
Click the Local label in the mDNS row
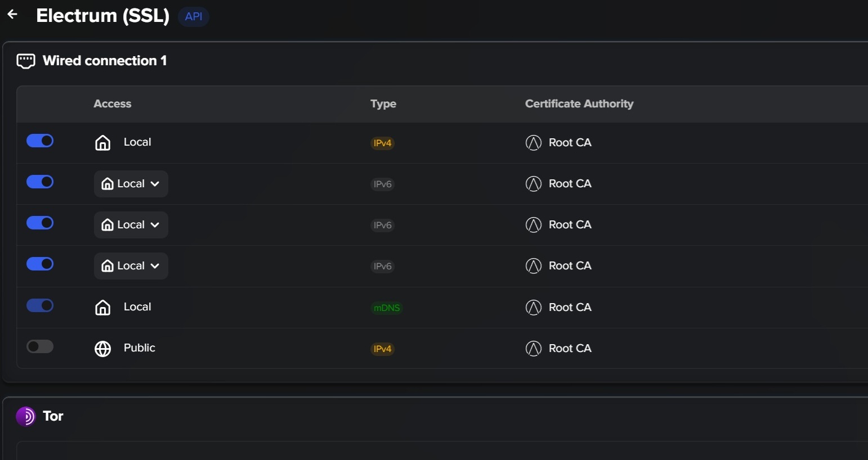[137, 307]
